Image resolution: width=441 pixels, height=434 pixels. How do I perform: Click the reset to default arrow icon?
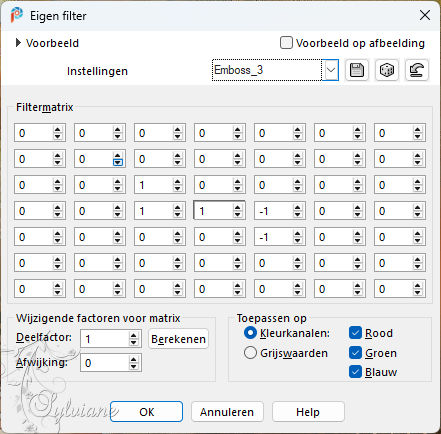pos(417,70)
